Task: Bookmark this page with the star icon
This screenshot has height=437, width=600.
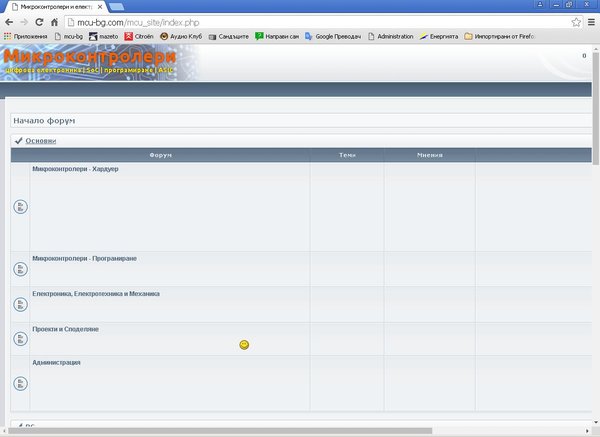Action: pyautogui.click(x=576, y=22)
